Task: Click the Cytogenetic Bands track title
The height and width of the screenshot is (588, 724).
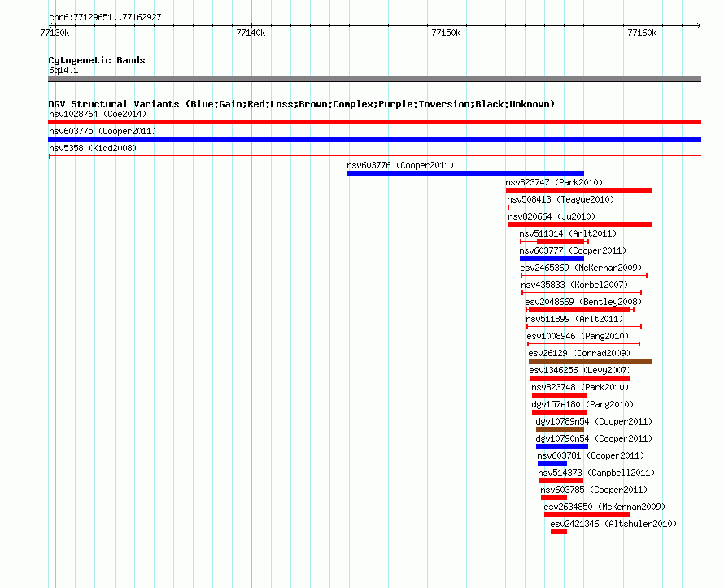Action: tap(97, 60)
